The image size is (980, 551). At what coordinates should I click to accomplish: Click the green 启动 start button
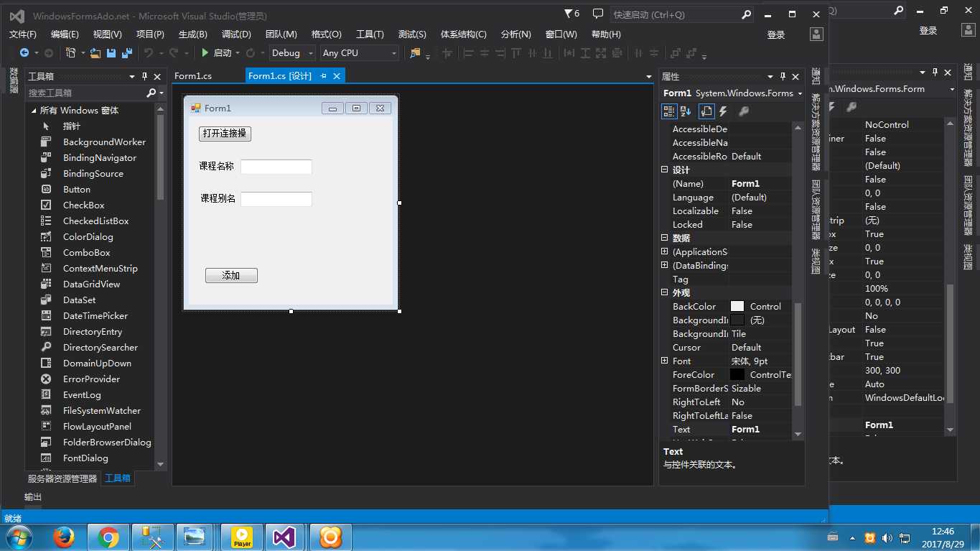(x=218, y=53)
